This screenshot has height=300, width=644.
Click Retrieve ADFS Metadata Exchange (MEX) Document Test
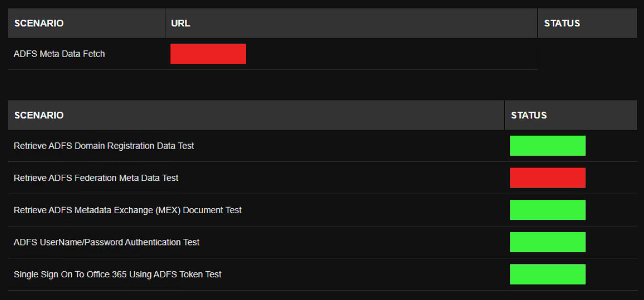pos(128,210)
